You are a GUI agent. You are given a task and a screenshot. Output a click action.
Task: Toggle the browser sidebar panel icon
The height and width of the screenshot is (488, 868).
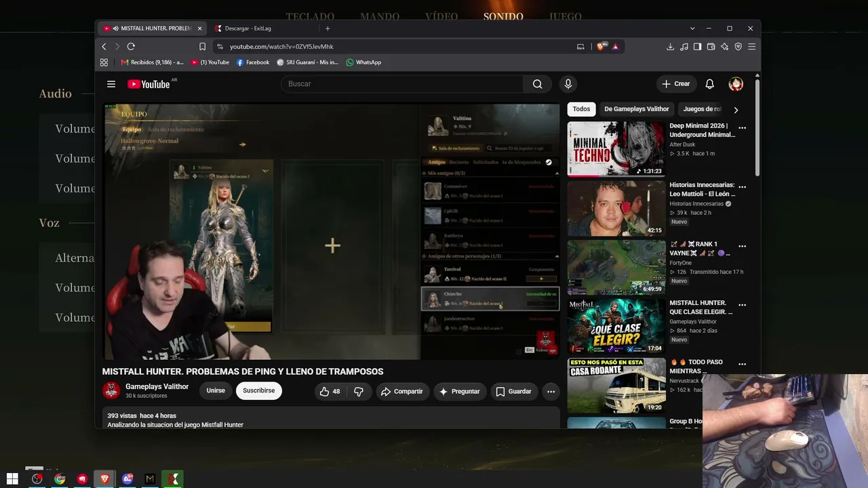[x=697, y=47]
